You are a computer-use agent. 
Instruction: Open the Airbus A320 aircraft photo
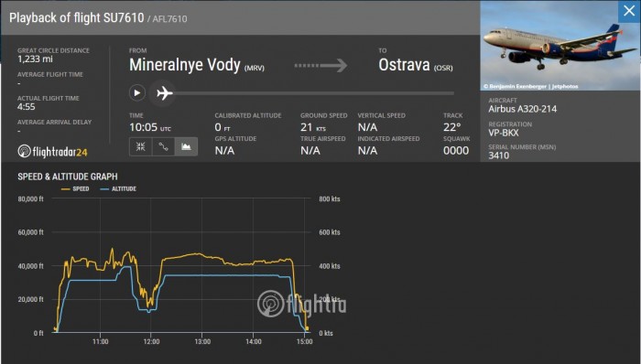[x=560, y=46]
